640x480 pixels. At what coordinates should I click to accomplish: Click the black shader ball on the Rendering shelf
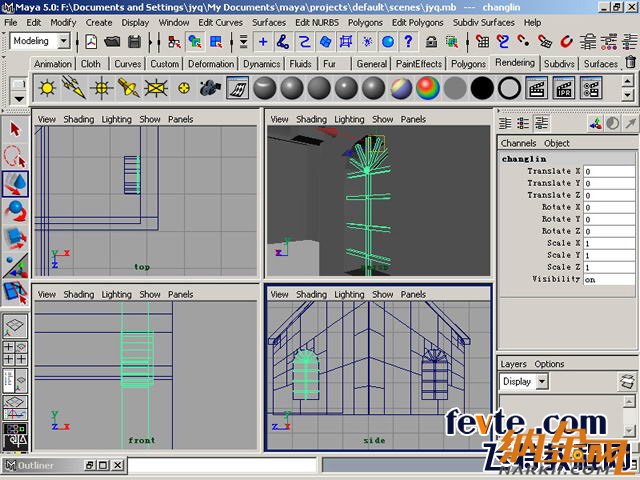point(482,88)
